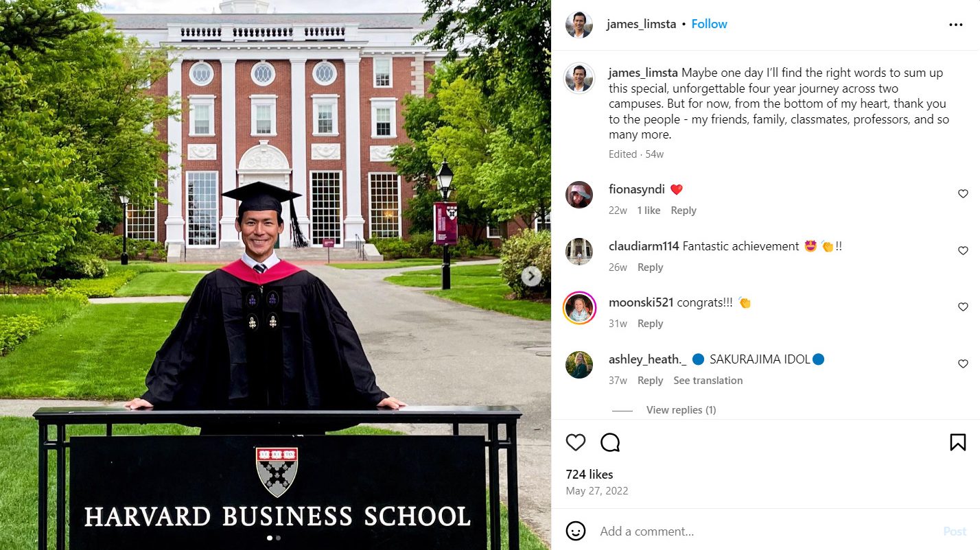
Task: Follow james_limsta
Action: point(709,24)
